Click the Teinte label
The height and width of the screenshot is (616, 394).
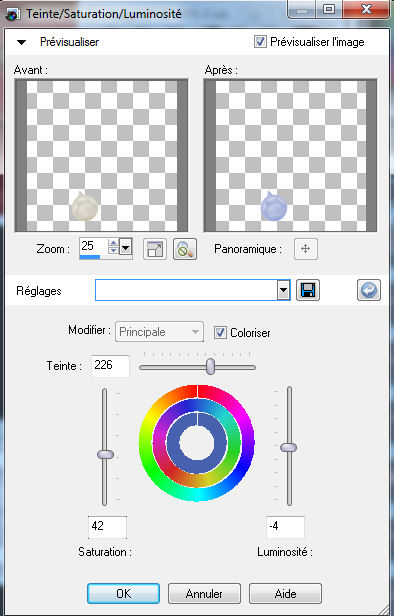[x=64, y=366]
